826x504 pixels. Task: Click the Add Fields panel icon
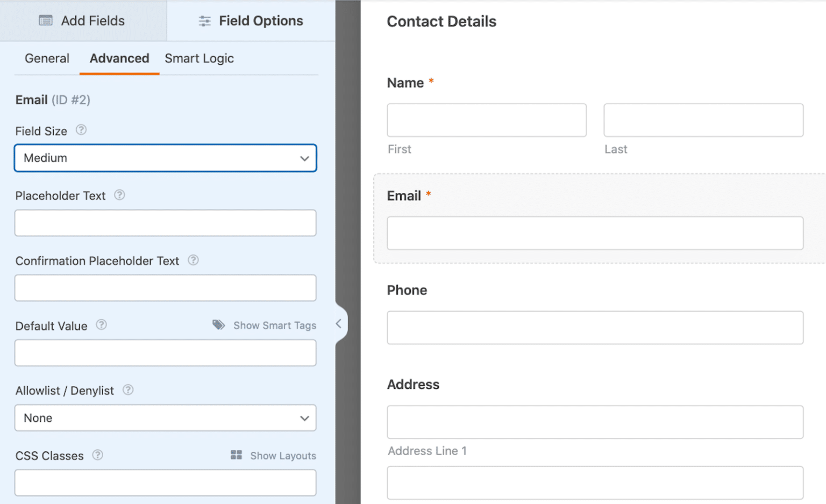(x=45, y=20)
